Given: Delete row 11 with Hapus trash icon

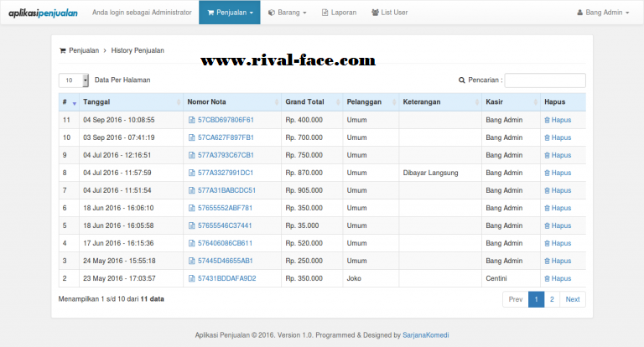Looking at the screenshot, I should pos(547,120).
